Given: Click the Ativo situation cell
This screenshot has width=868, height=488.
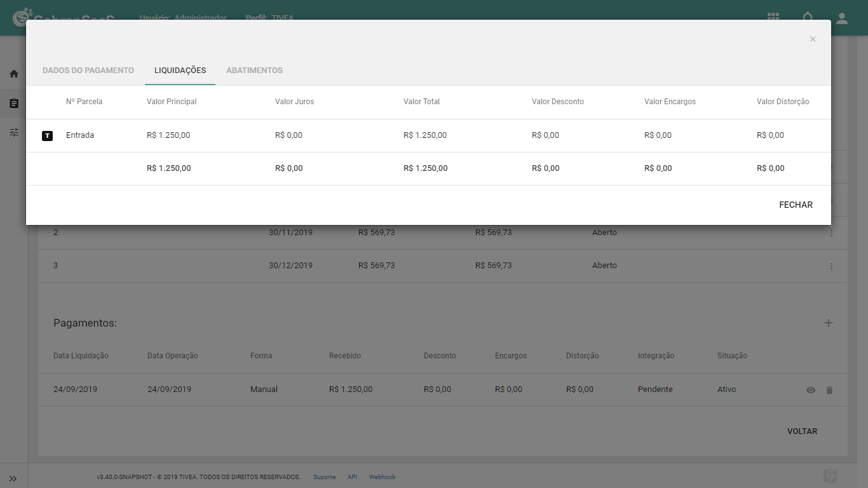Looking at the screenshot, I should [x=726, y=390].
